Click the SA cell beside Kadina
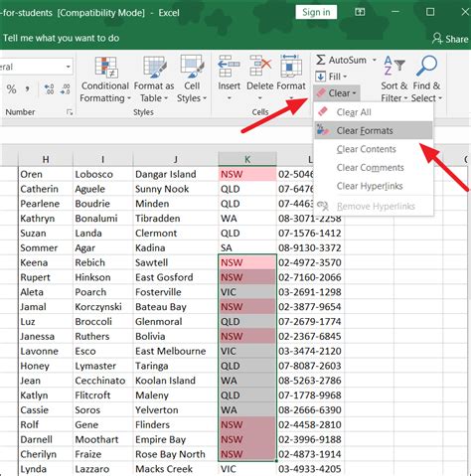The width and height of the screenshot is (471, 476). coord(247,247)
